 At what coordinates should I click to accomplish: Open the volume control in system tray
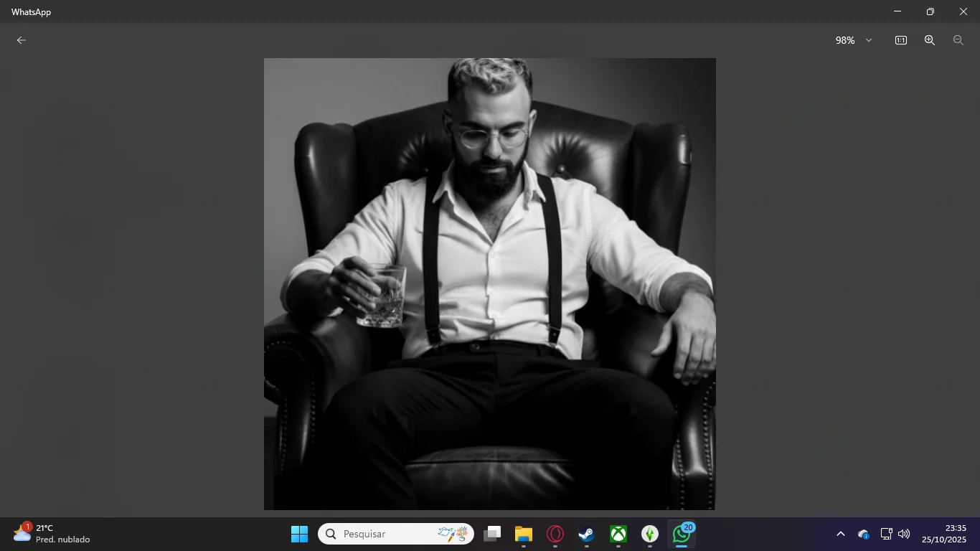(x=904, y=534)
